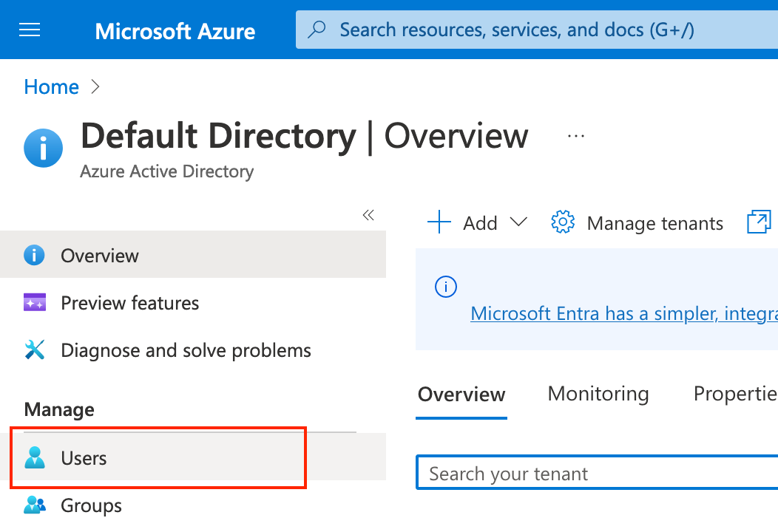Open the more options ellipsis
The height and width of the screenshot is (532, 778).
pos(576,136)
